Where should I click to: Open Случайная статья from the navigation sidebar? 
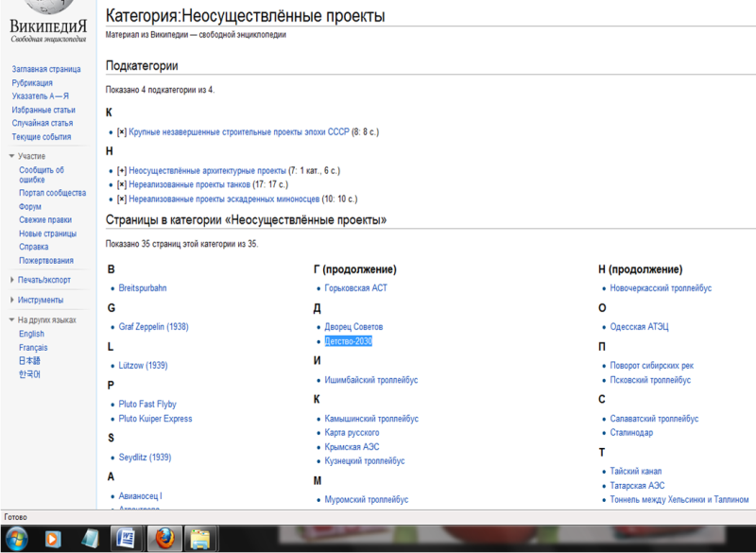pyautogui.click(x=42, y=123)
